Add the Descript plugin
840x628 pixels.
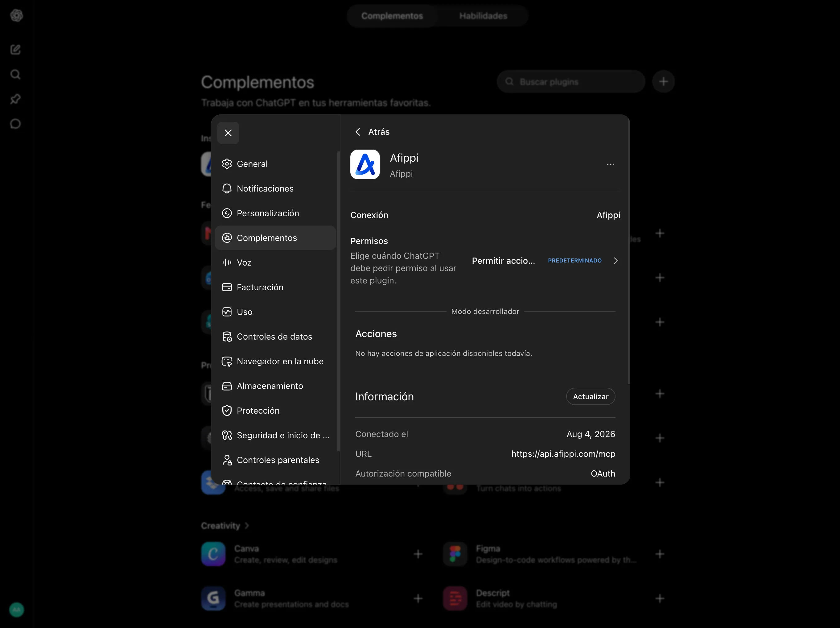660,598
